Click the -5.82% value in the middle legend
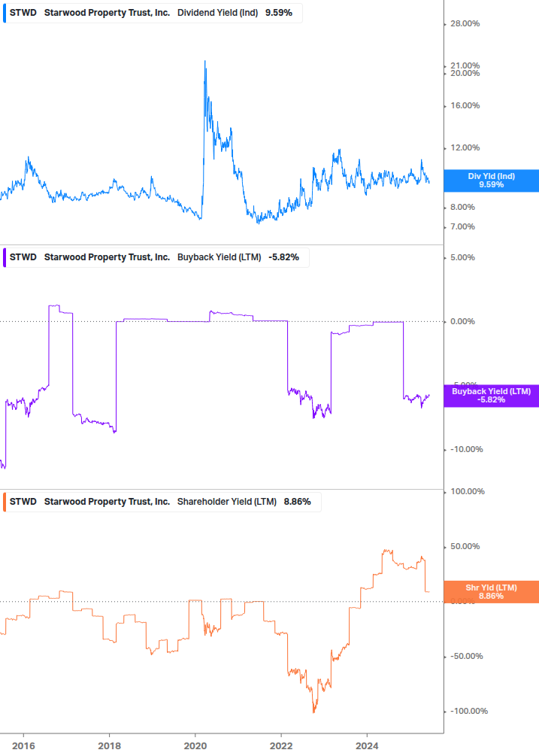The width and height of the screenshot is (539, 756). [283, 257]
